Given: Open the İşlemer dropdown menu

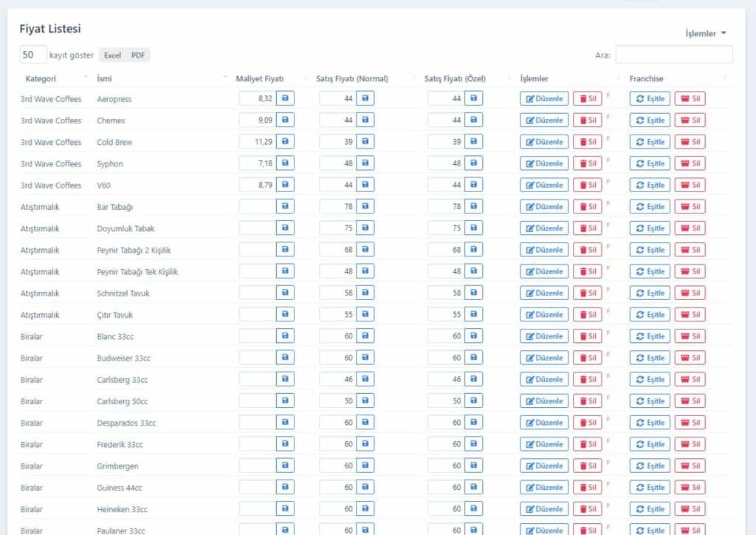Looking at the screenshot, I should click(705, 33).
